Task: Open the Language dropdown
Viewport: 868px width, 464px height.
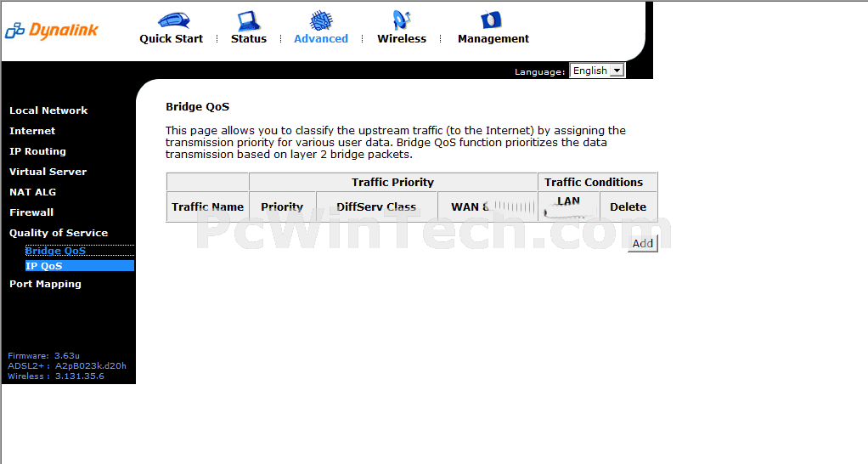Action: [x=597, y=71]
